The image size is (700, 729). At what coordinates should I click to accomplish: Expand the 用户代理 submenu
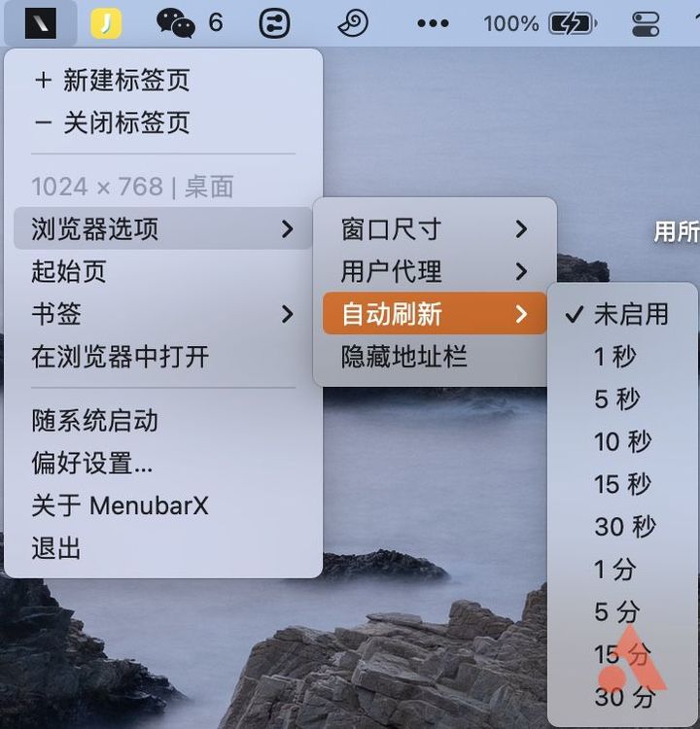point(435,271)
